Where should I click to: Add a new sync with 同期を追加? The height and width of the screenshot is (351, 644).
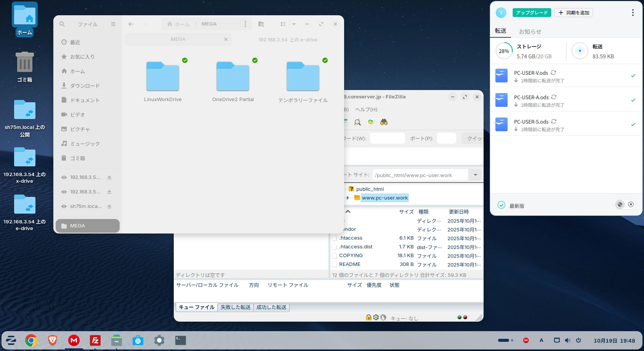pyautogui.click(x=574, y=12)
